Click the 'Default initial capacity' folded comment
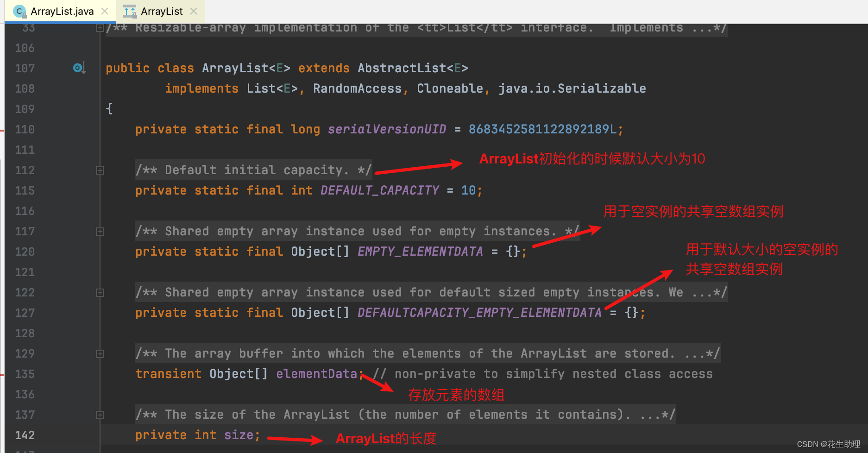The width and height of the screenshot is (868, 453). [253, 170]
